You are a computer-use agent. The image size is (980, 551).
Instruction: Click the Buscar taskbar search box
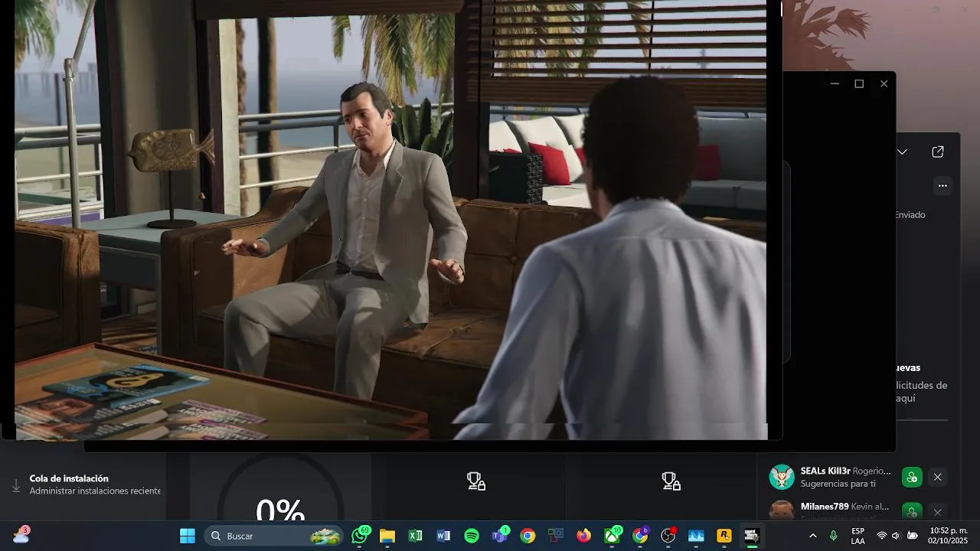point(276,536)
